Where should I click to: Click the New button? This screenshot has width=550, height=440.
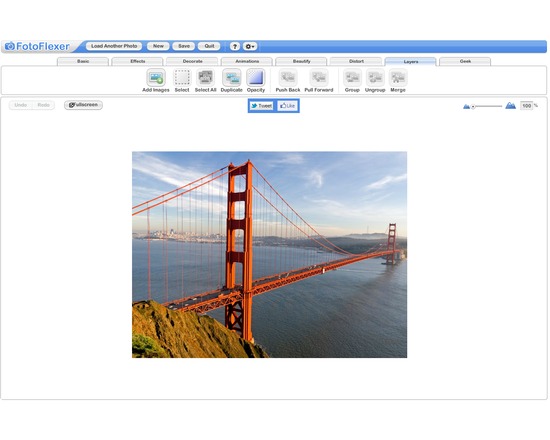158,46
